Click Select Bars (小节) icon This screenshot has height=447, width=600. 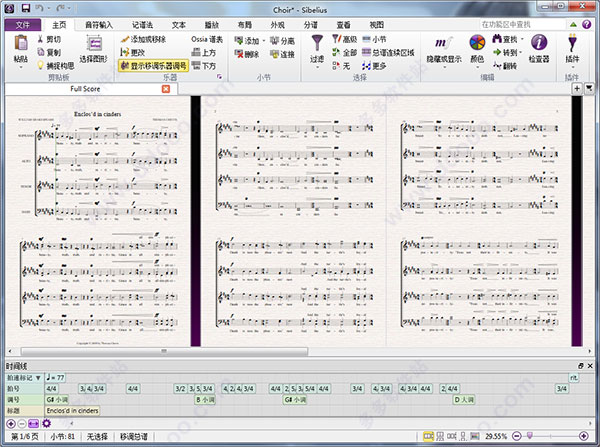pos(367,39)
